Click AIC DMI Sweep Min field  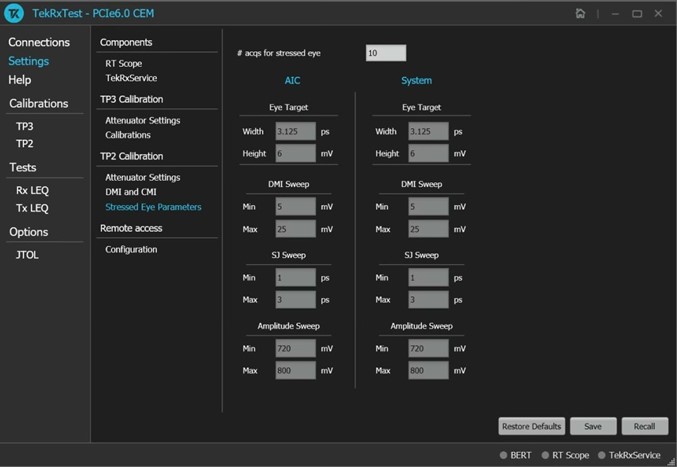click(296, 207)
